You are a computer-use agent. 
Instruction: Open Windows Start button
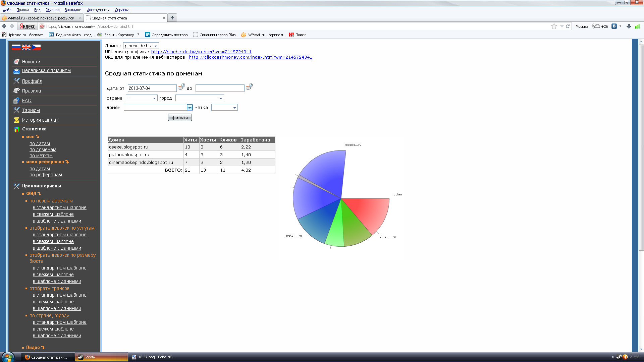click(8, 357)
